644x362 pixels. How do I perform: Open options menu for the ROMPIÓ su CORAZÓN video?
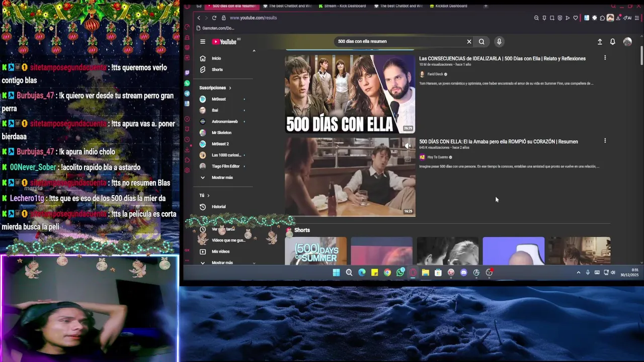click(605, 141)
